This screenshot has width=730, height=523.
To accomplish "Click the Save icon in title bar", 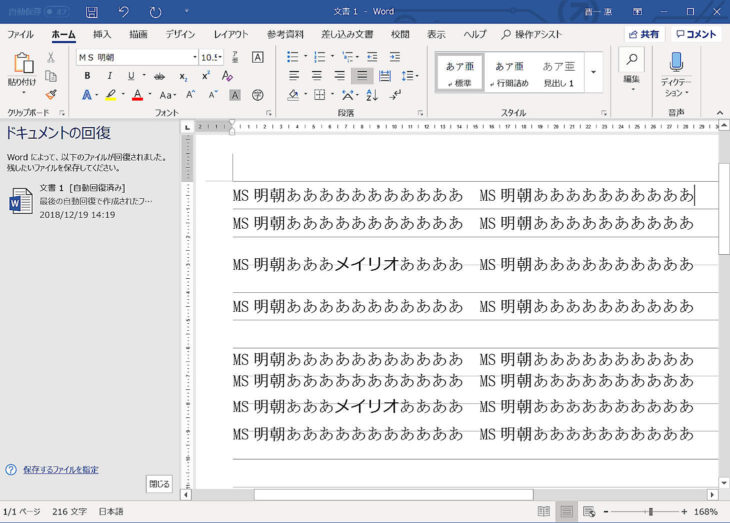I will pyautogui.click(x=92, y=12).
